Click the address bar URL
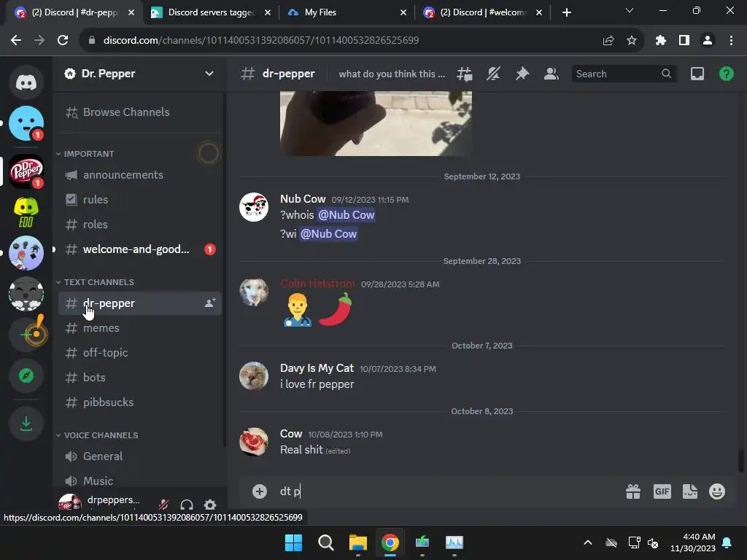This screenshot has width=747, height=560. [x=261, y=41]
